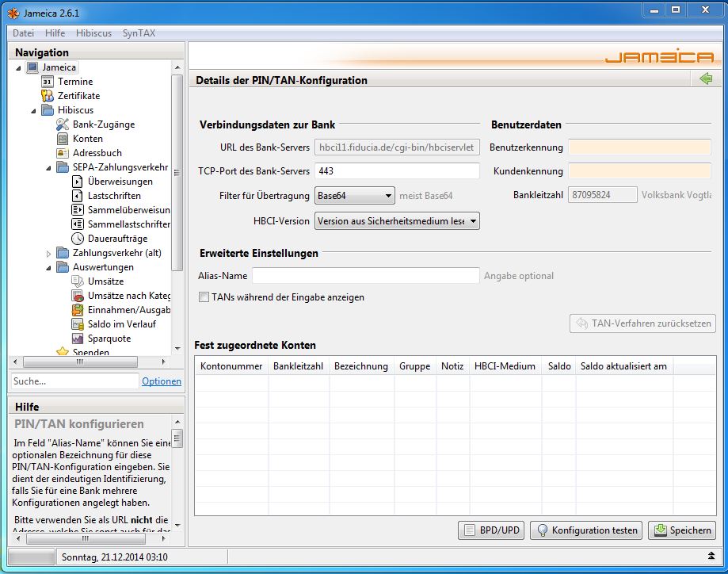The width and height of the screenshot is (728, 574).
Task: Click the Kundenkennung input field
Action: (x=640, y=171)
